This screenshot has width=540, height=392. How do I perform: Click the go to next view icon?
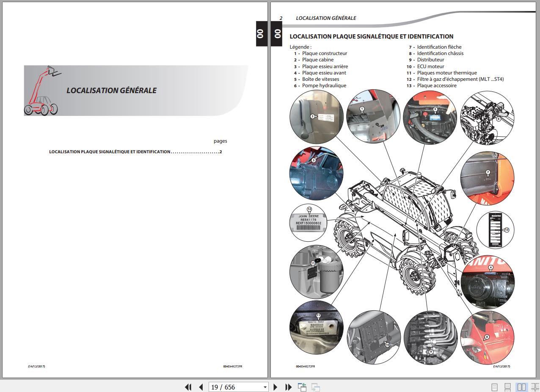click(x=315, y=387)
